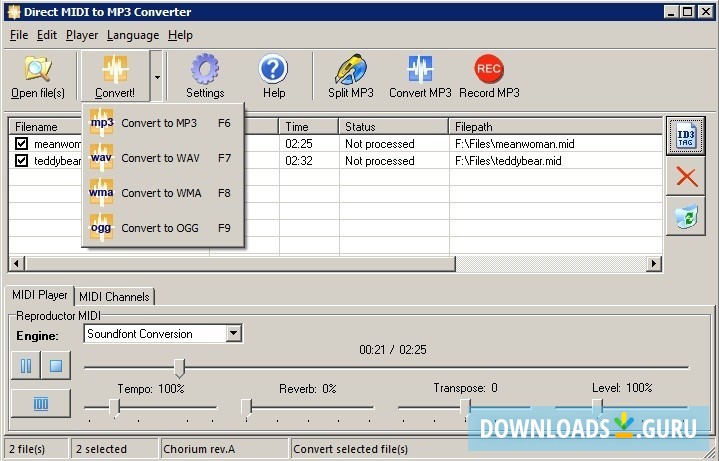This screenshot has width=719, height=461.
Task: Stop playback with the square button
Action: (x=56, y=366)
